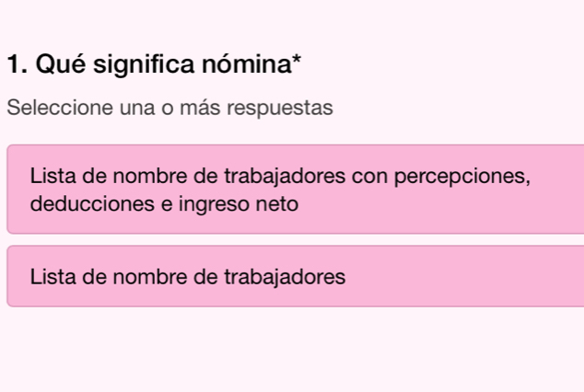Click the word "percepciones" in the first answer
Viewport: 584px width, 392px height.
tap(461, 175)
